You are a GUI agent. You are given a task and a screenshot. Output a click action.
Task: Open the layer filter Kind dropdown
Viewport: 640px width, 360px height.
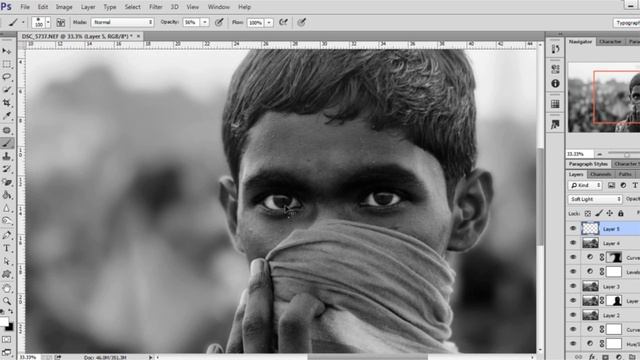(x=585, y=185)
